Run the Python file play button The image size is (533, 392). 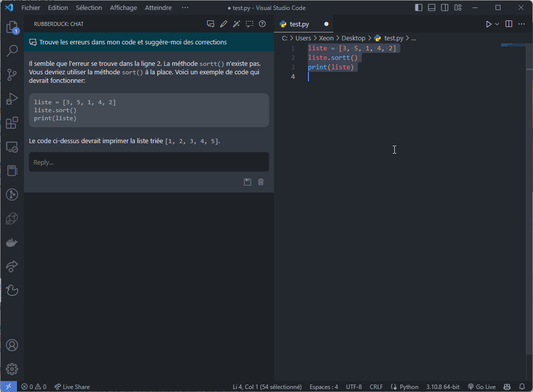click(489, 24)
